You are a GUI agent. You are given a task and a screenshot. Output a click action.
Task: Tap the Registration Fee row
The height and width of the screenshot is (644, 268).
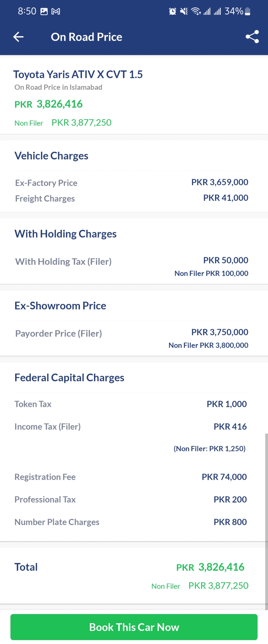tap(131, 477)
